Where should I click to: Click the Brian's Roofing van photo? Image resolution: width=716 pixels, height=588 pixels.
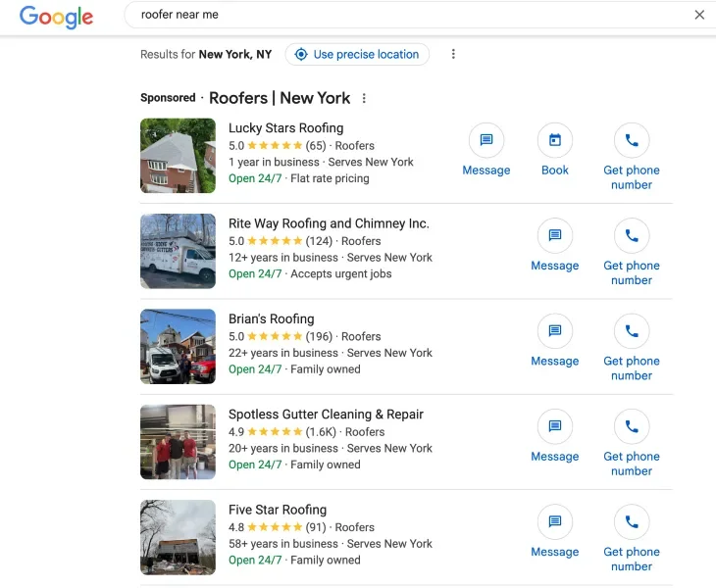tap(178, 346)
